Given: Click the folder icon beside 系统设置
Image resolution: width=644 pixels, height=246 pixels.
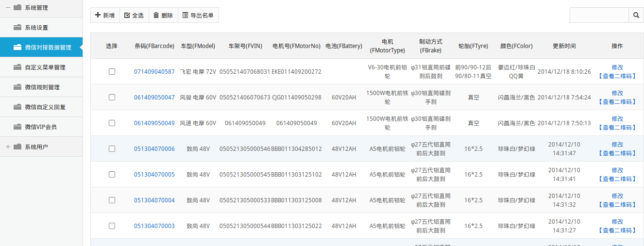Looking at the screenshot, I should (17, 28).
